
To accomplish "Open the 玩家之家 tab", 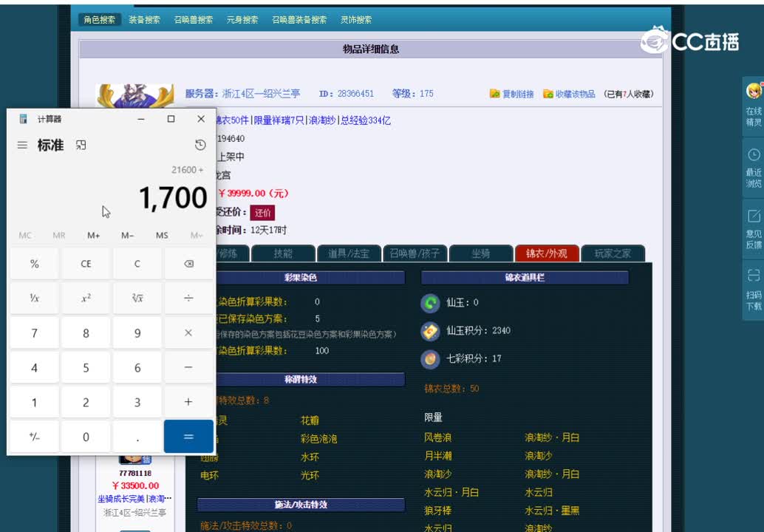I will 612,253.
